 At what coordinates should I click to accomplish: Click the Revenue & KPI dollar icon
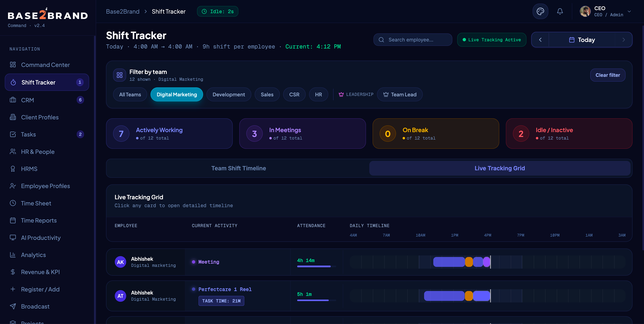tap(13, 272)
